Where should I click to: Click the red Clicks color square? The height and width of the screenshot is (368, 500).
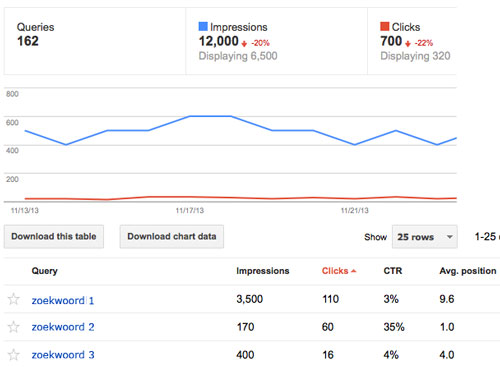coord(385,26)
